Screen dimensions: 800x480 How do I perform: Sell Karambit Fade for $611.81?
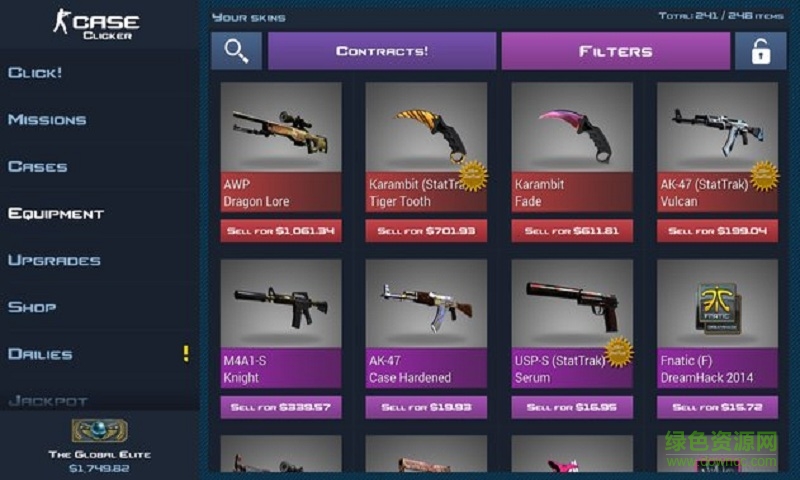click(572, 231)
